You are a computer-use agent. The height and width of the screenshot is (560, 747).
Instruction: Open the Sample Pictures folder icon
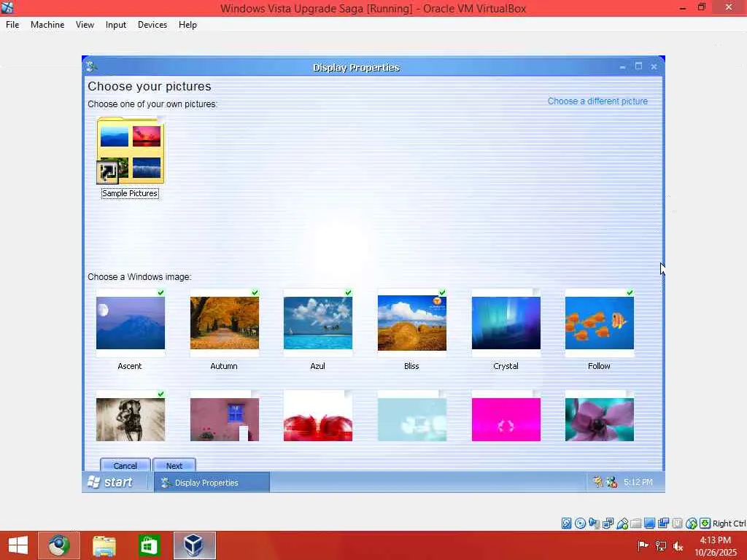[x=130, y=150]
